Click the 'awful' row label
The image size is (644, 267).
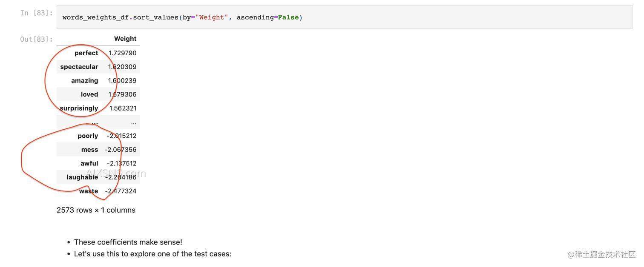89,164
